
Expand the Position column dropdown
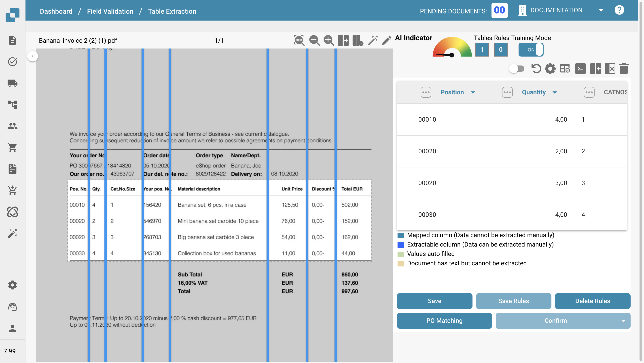point(472,93)
